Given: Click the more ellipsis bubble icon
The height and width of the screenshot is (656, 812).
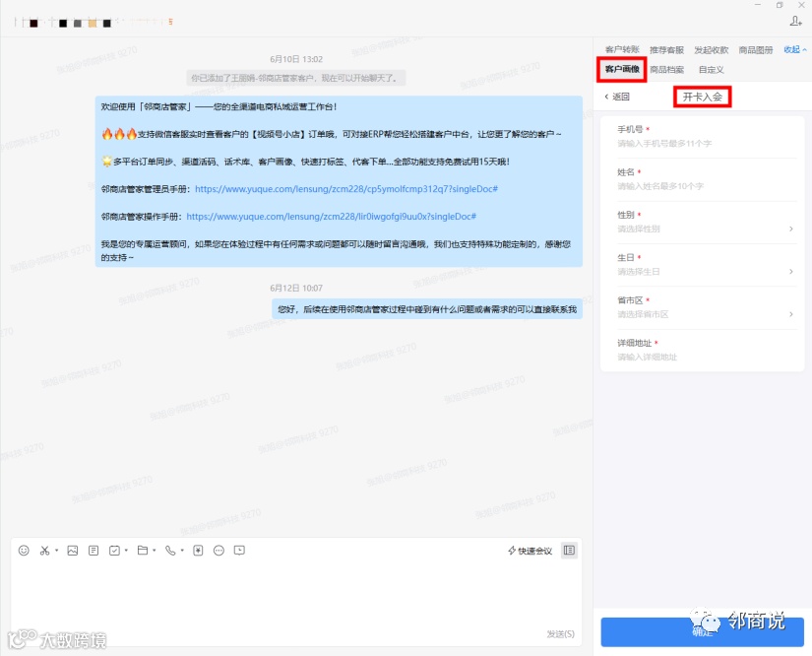Looking at the screenshot, I should coord(219,551).
